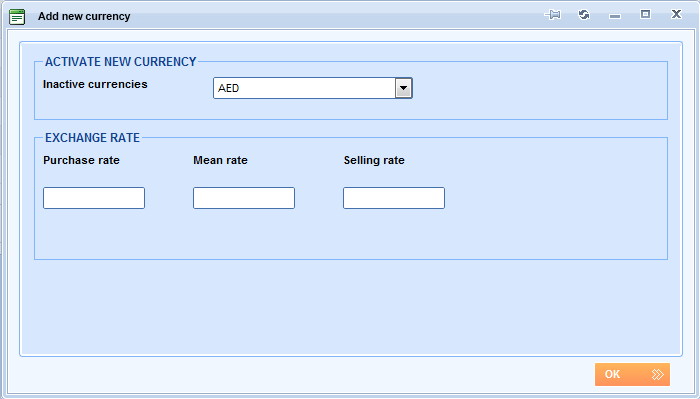The height and width of the screenshot is (399, 700).
Task: Click the 'EXCHANGE RATE' heading
Action: coord(92,137)
